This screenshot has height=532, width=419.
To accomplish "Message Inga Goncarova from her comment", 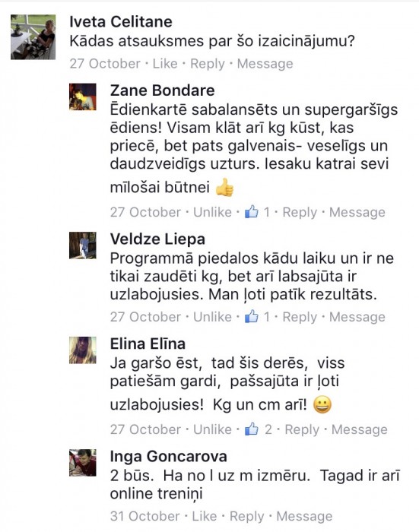I will [304, 516].
